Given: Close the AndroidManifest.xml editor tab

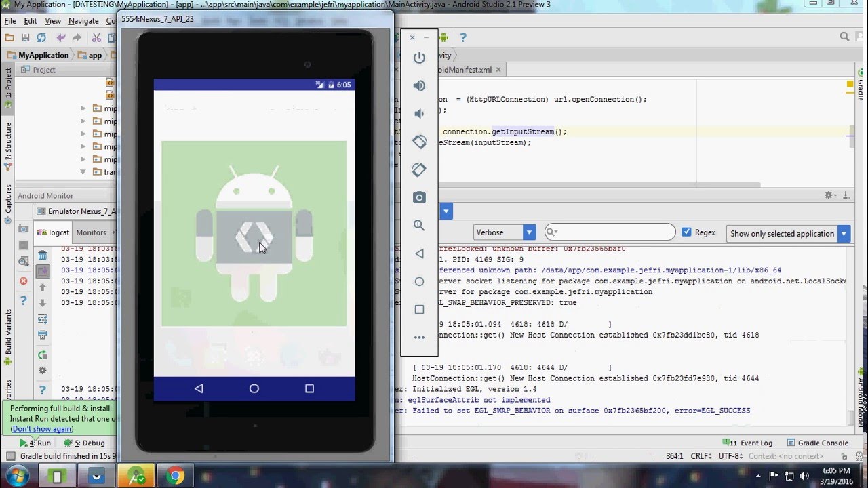Looking at the screenshot, I should tap(498, 70).
